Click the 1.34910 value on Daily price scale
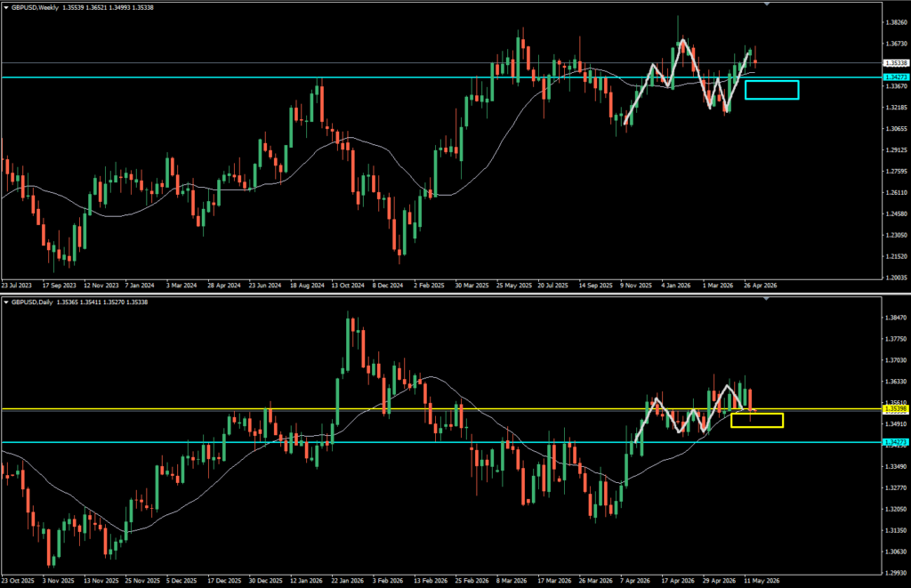 click(x=896, y=424)
